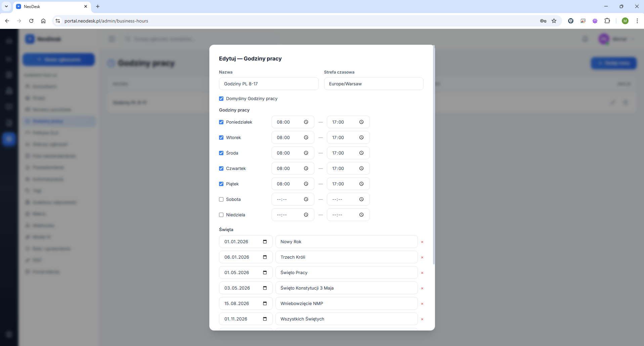Screen dimensions: 644x346
Task: Open the tab search dropdown arrow
Action: pos(6,6)
